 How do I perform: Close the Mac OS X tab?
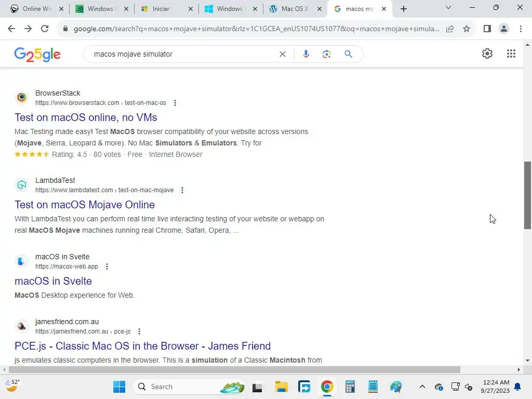click(320, 9)
